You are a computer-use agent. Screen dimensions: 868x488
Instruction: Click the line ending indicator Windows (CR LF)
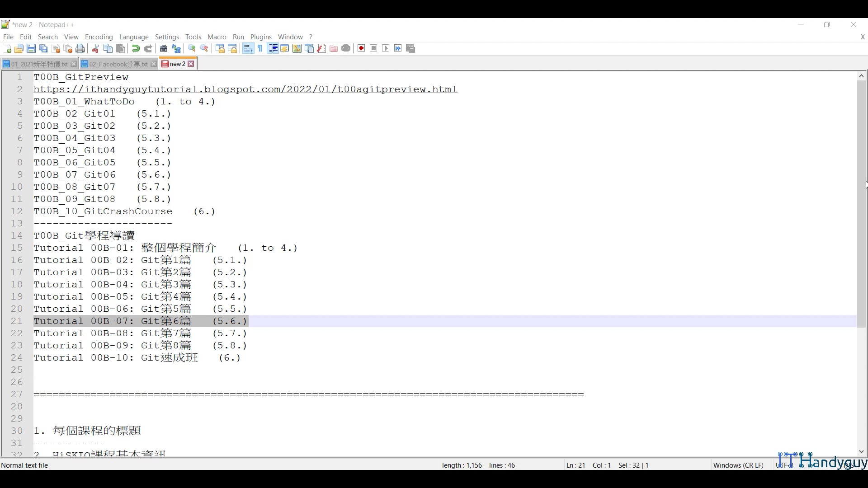pos(738,465)
